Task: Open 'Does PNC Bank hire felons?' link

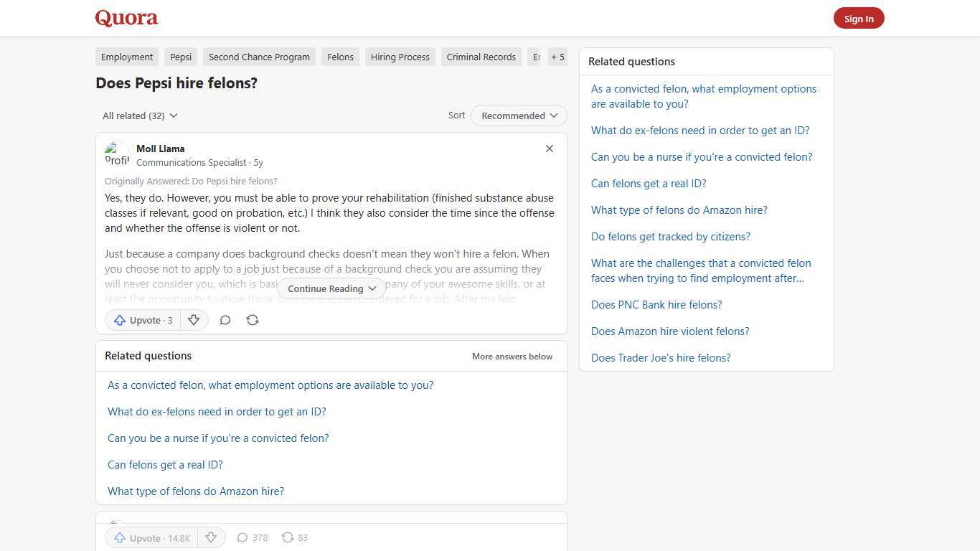Action: point(656,304)
